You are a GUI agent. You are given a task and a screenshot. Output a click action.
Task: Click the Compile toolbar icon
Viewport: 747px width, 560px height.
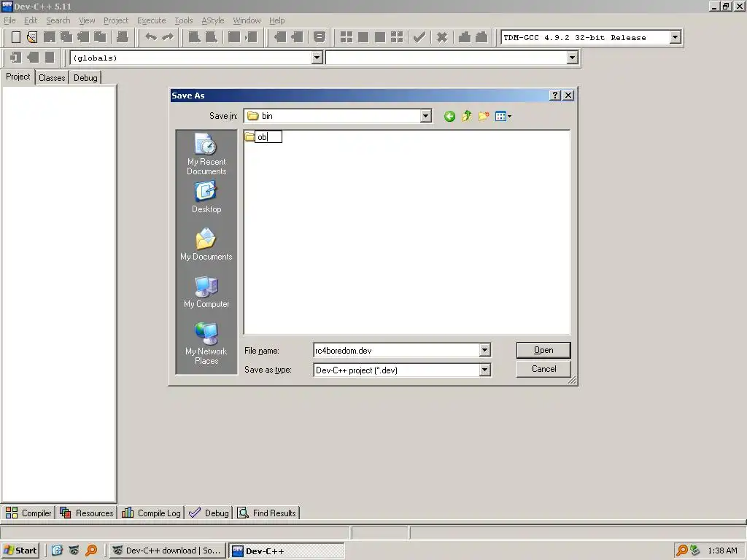pyautogui.click(x=347, y=37)
